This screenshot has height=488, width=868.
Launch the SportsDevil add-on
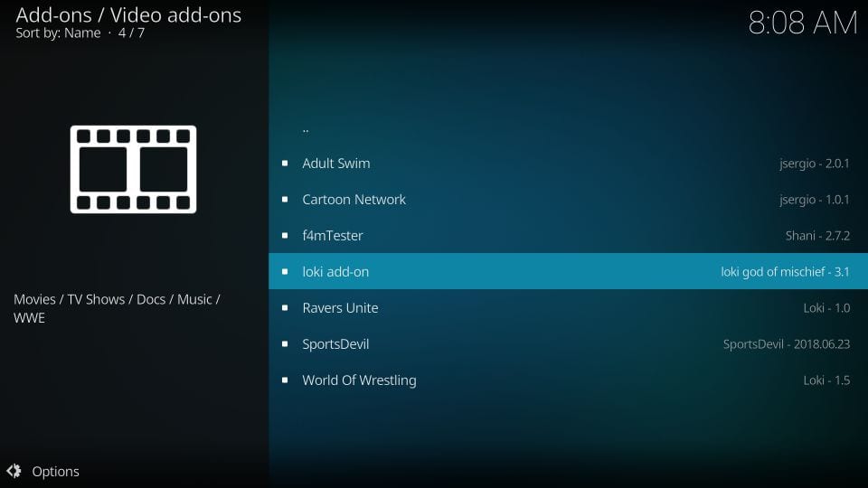(568, 343)
